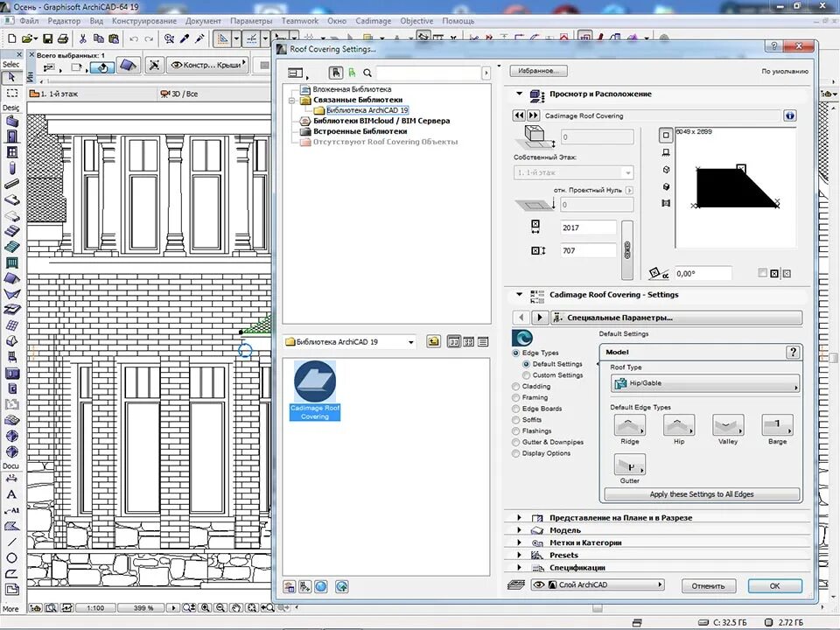Viewport: 840px width, 630px height.
Task: Open the Файл menu
Action: (x=29, y=21)
